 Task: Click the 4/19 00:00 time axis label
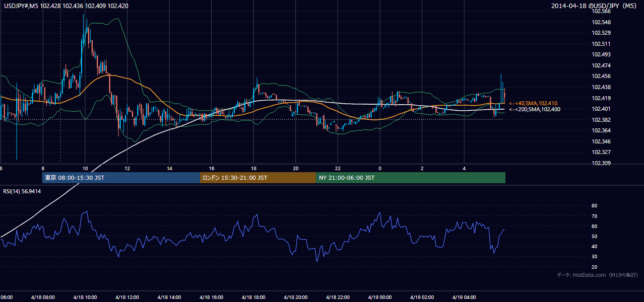coord(380,297)
